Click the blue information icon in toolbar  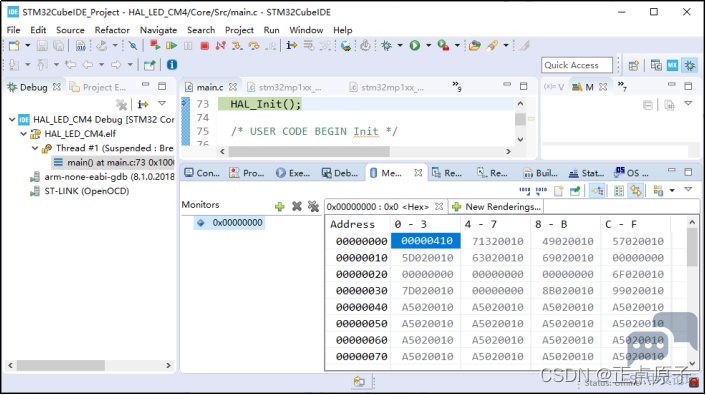coord(172,65)
